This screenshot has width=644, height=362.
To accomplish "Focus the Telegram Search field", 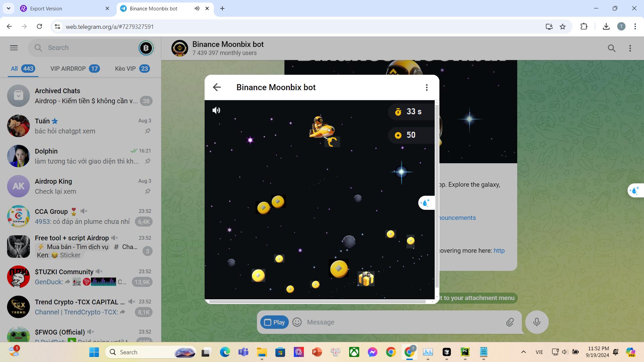I will [x=91, y=48].
